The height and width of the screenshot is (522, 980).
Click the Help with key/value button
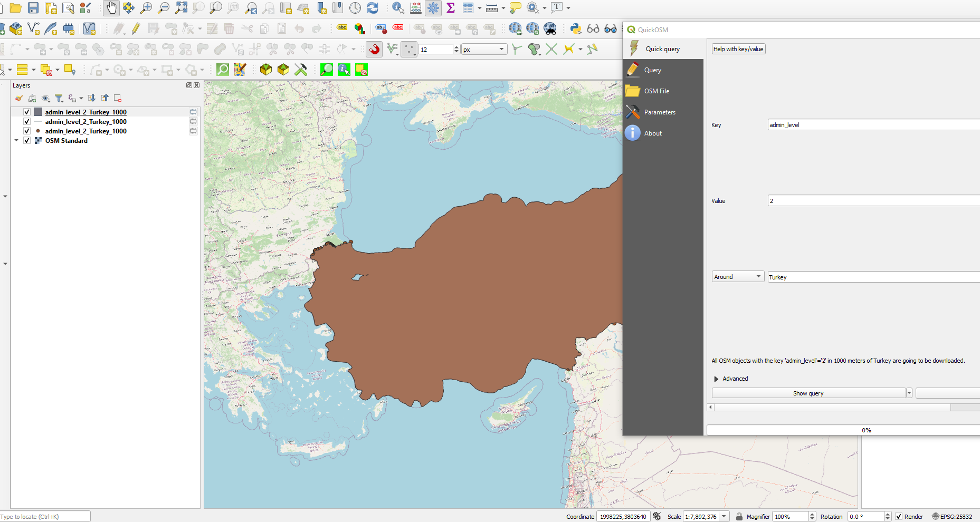(x=738, y=49)
